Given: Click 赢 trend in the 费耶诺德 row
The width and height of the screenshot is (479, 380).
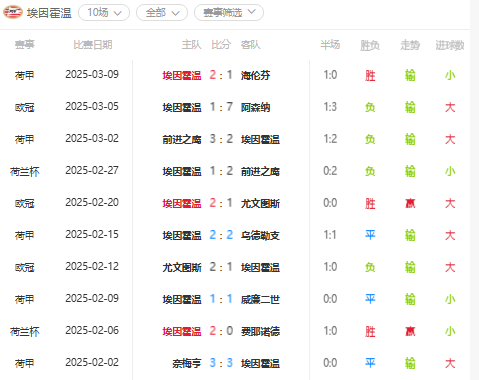Looking at the screenshot, I should pyautogui.click(x=410, y=331).
